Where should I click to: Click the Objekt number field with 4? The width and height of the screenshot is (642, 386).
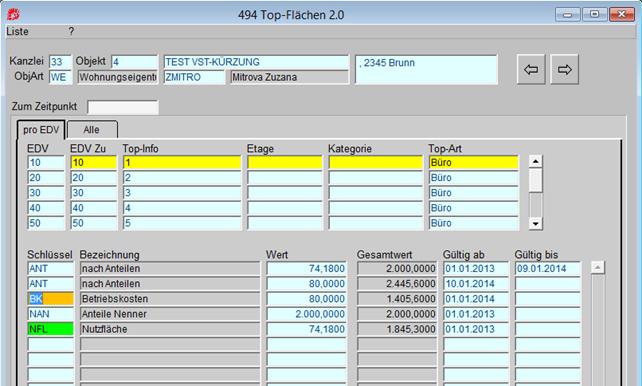pos(134,62)
